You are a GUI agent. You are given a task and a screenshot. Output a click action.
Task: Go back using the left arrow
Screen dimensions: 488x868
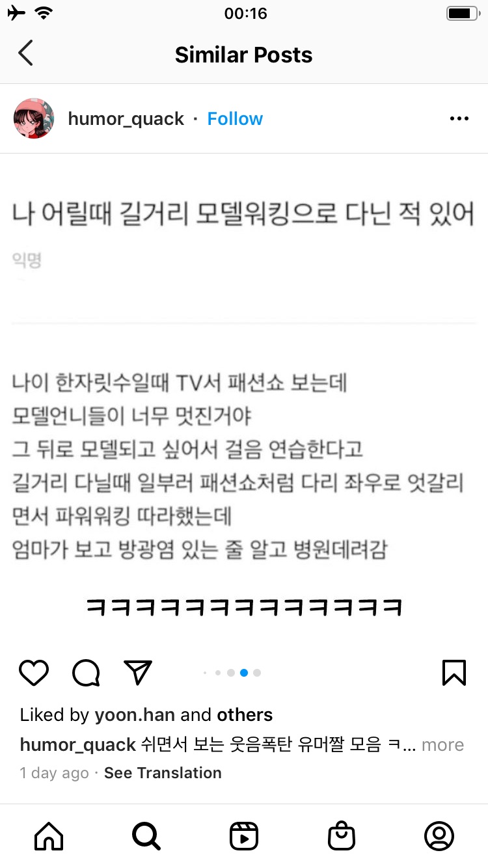(25, 53)
